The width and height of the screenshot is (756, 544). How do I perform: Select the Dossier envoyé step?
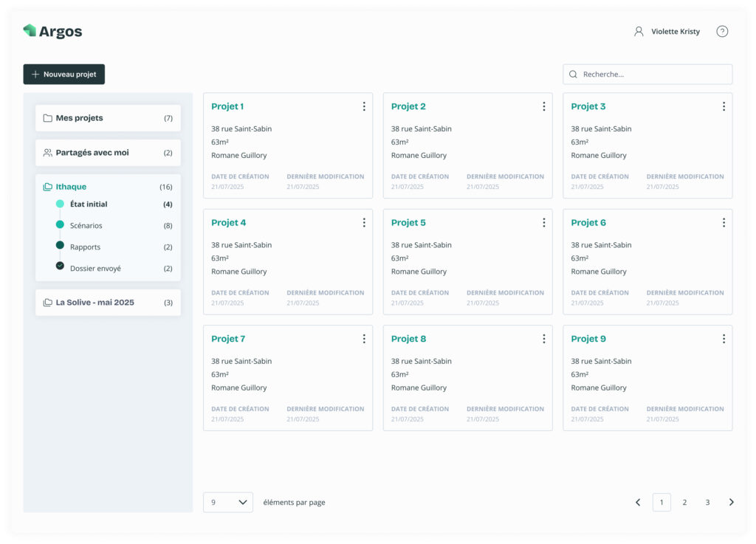pyautogui.click(x=95, y=269)
